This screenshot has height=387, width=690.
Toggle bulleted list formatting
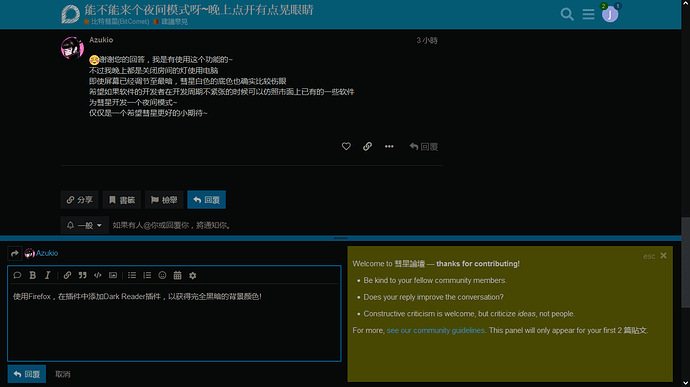pos(132,275)
